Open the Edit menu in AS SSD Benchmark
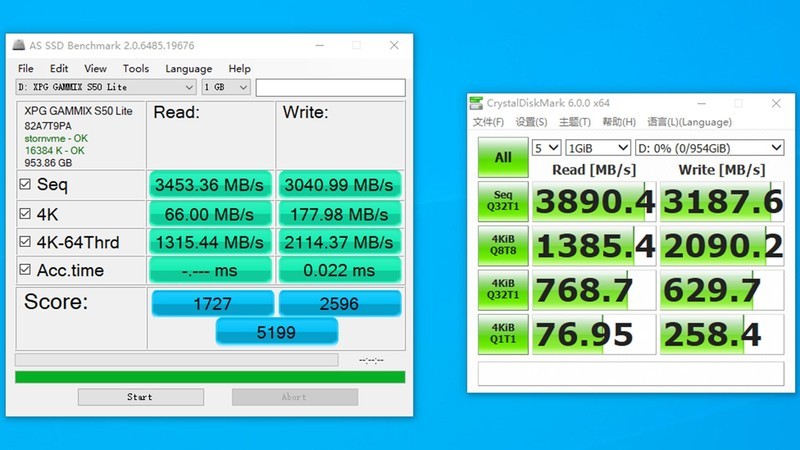 point(59,68)
